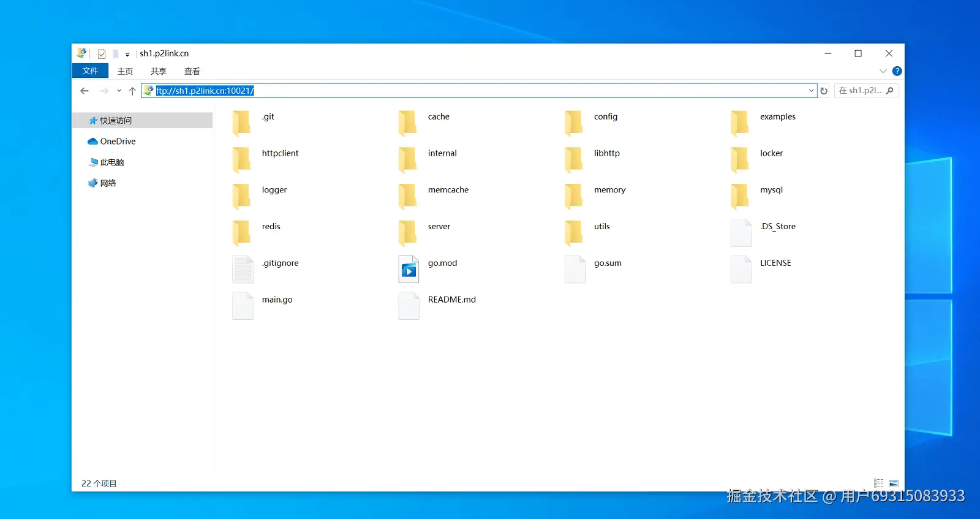Screen dimensions: 980x519
Task: Select the libhttp folder icon
Action: point(574,159)
